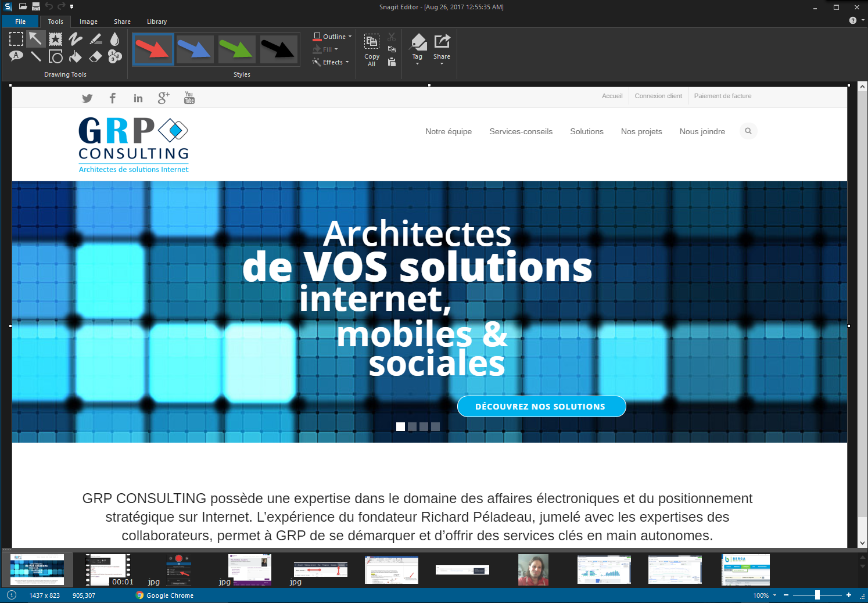Click the Nous joindre menu link

702,131
